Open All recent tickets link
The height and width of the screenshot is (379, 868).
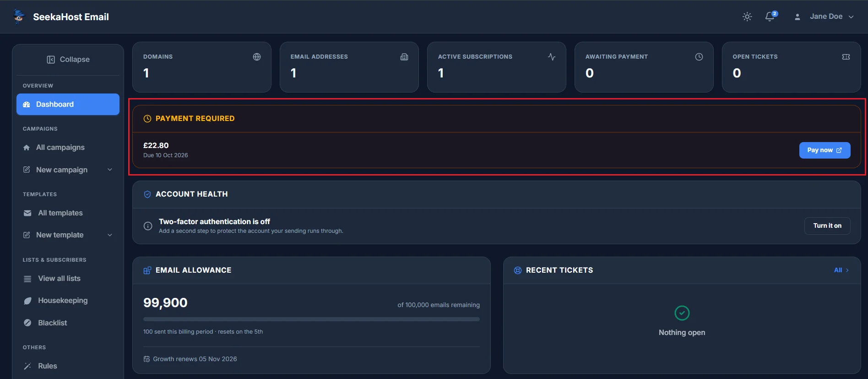(841, 270)
